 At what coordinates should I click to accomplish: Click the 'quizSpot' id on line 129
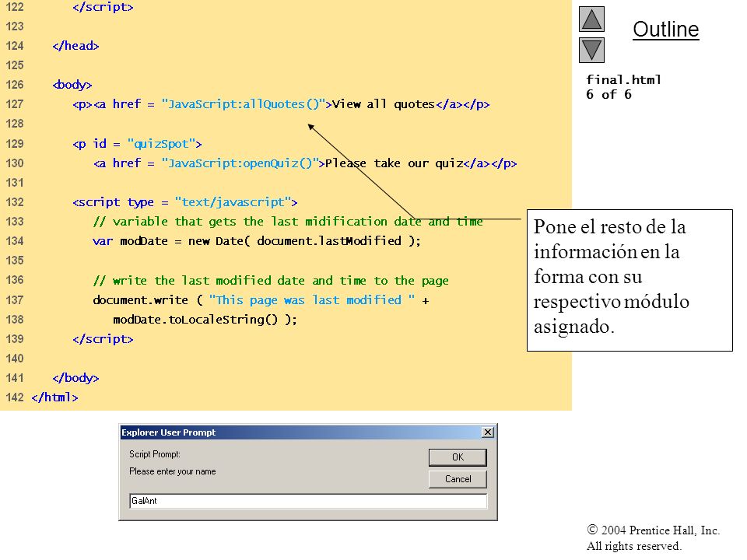pos(161,144)
